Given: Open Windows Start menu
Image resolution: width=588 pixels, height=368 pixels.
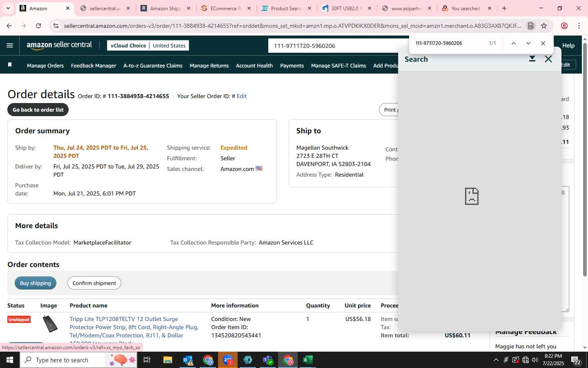Looking at the screenshot, I should tap(10, 360).
